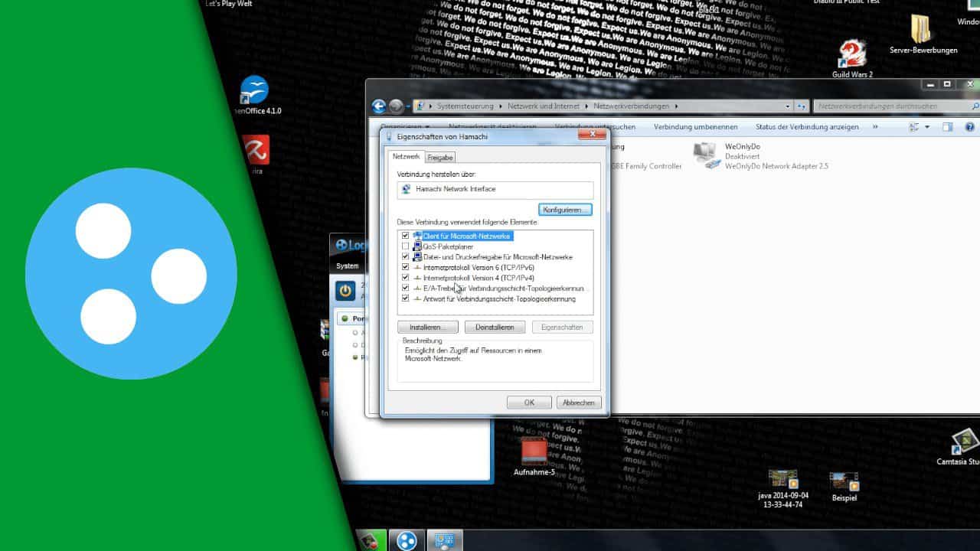The height and width of the screenshot is (551, 980).
Task: Click the QoS-Paketplaner item icon
Action: tap(417, 246)
